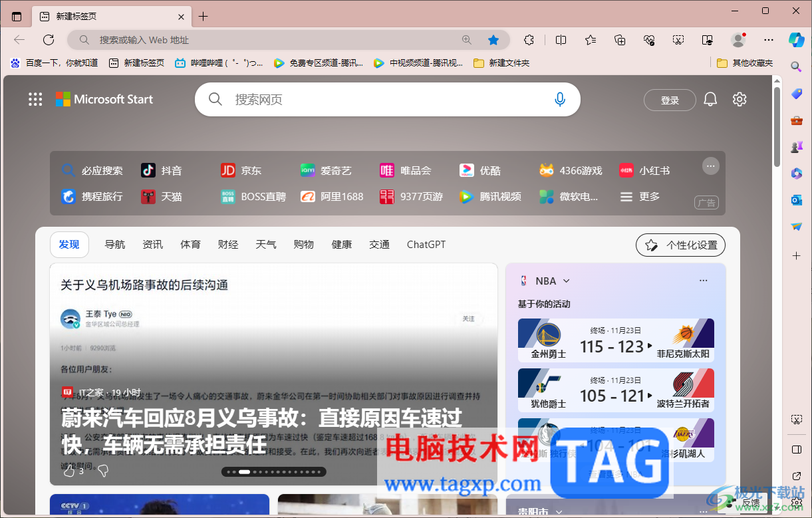Screen dimensions: 812x518
Task: Expand 更多 quick links
Action: [x=640, y=196]
